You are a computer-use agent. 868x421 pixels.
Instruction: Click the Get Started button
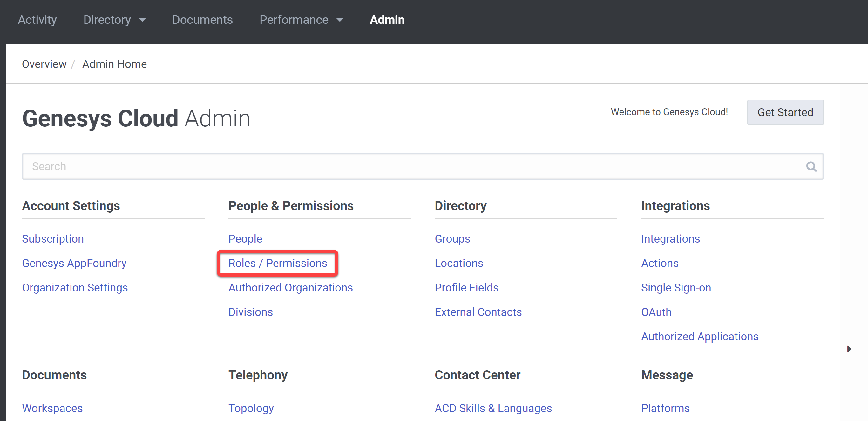pos(785,112)
